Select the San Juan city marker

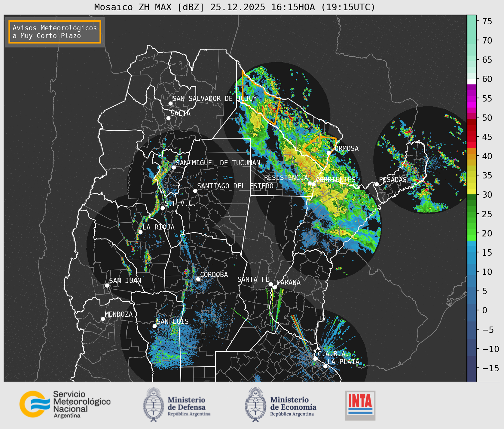coord(107,285)
